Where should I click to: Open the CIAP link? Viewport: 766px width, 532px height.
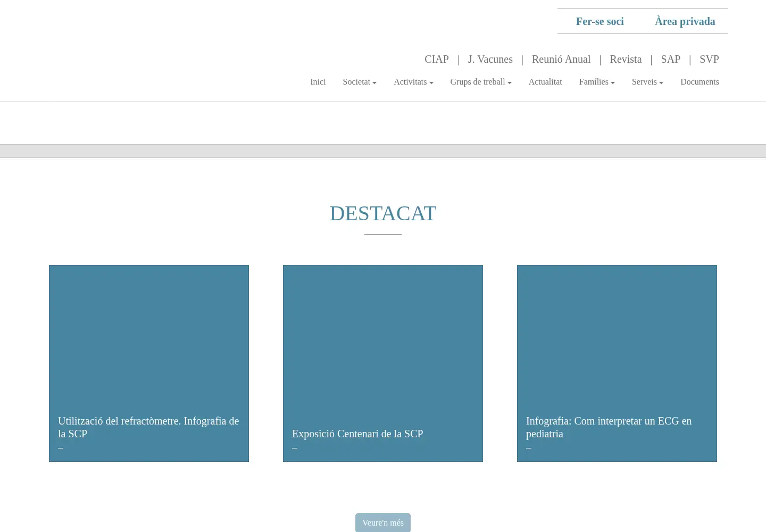pos(437,59)
